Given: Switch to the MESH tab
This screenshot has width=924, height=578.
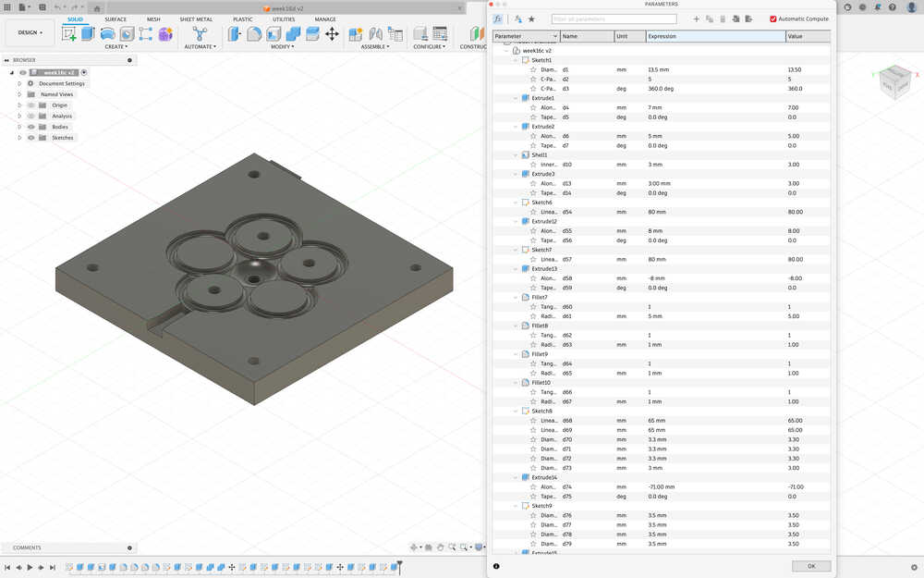Looking at the screenshot, I should 153,19.
